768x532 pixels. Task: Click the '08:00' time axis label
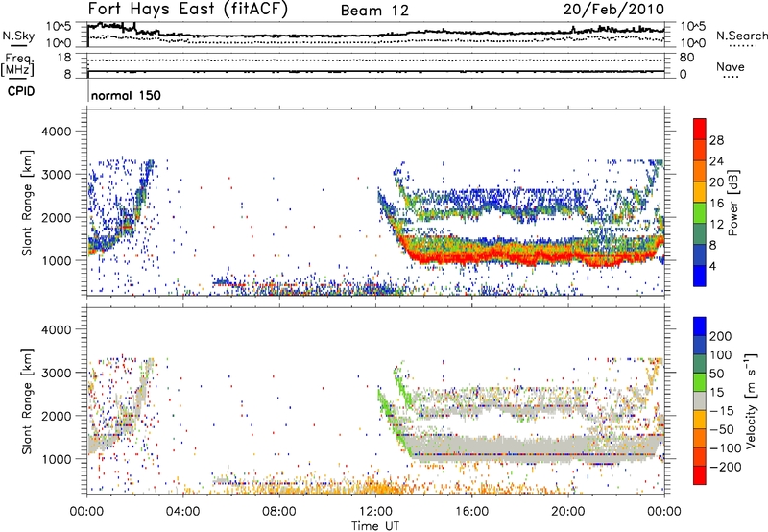[x=279, y=512]
